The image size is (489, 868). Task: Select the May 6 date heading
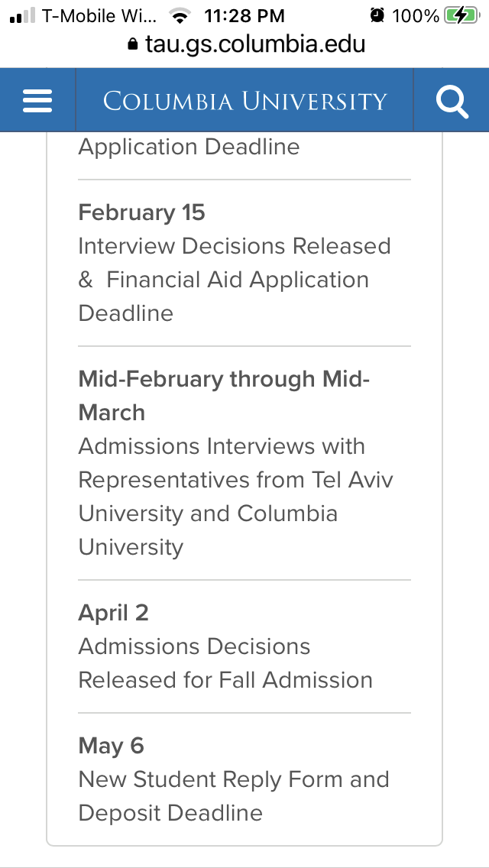(111, 746)
